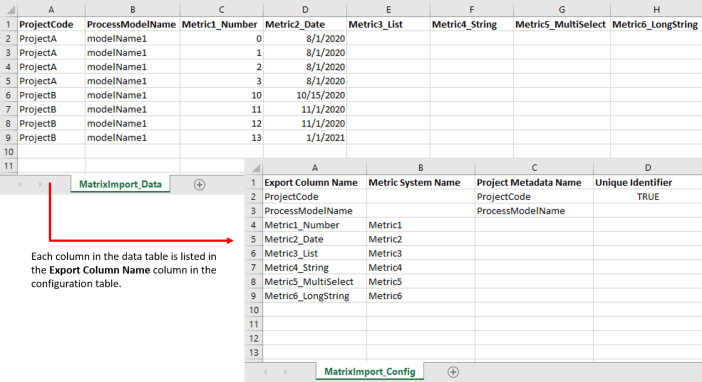The width and height of the screenshot is (702, 382).
Task: Select the Unique Identifier header cell
Action: click(x=647, y=182)
